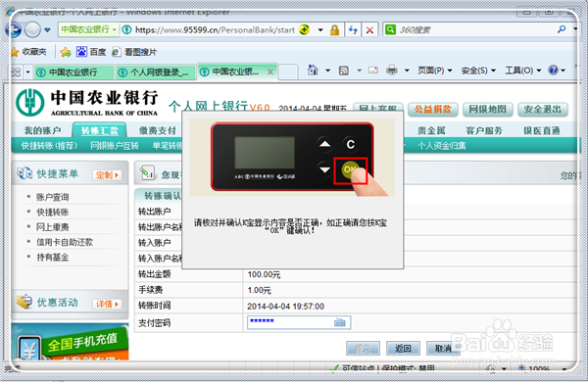Click the 取消 button

coord(443,349)
